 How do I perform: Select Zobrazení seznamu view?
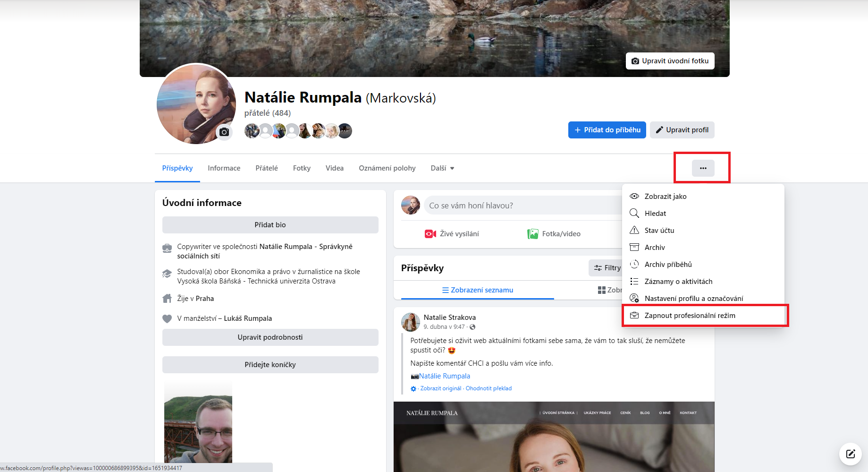click(478, 290)
